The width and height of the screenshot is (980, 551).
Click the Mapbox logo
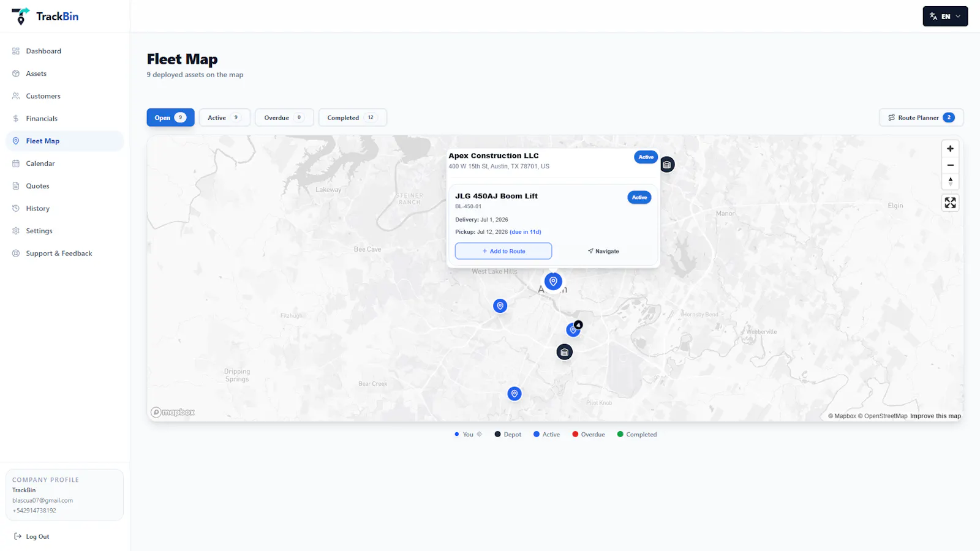(173, 412)
